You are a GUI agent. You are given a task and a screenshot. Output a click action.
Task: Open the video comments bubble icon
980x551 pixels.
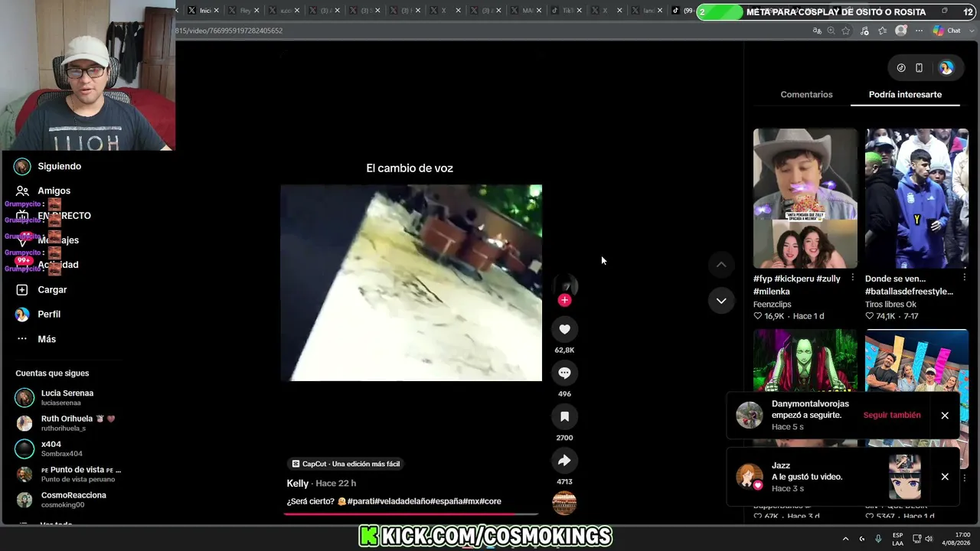(x=564, y=373)
